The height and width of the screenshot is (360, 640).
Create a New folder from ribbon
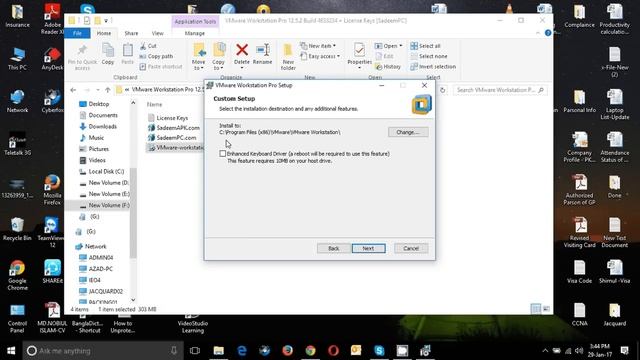[288, 56]
